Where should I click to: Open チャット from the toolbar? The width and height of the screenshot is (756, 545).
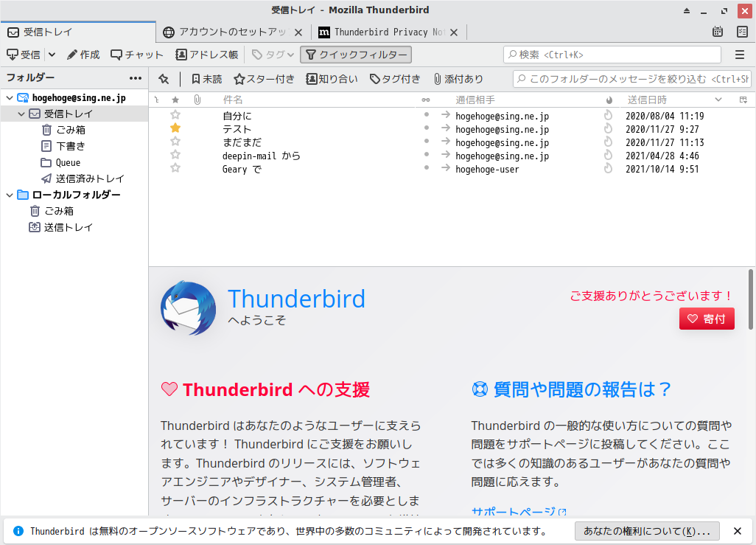(x=137, y=55)
